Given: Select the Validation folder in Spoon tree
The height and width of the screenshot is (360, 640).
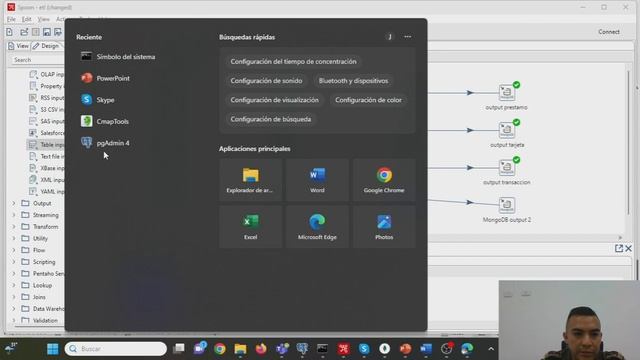Looking at the screenshot, I should coord(40,320).
